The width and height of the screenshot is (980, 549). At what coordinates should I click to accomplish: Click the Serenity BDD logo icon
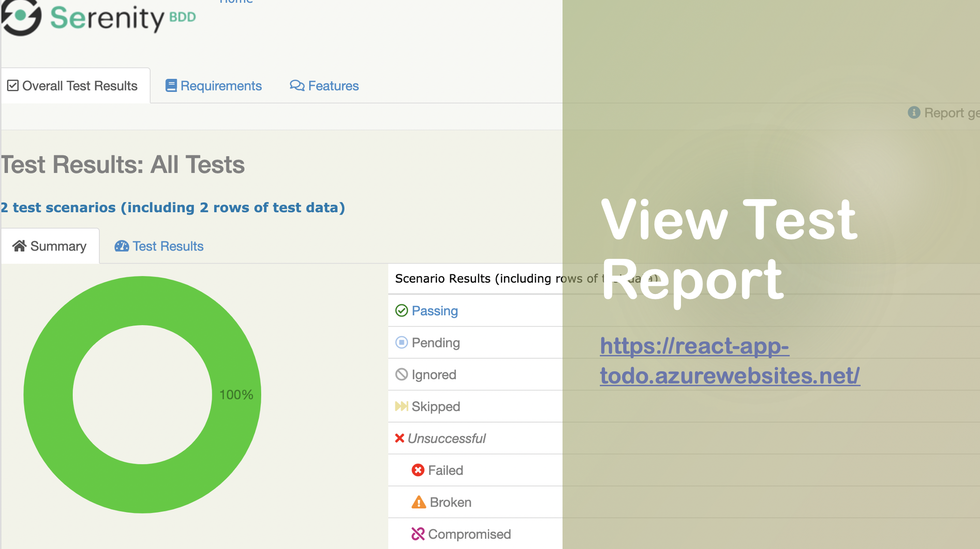(x=21, y=17)
